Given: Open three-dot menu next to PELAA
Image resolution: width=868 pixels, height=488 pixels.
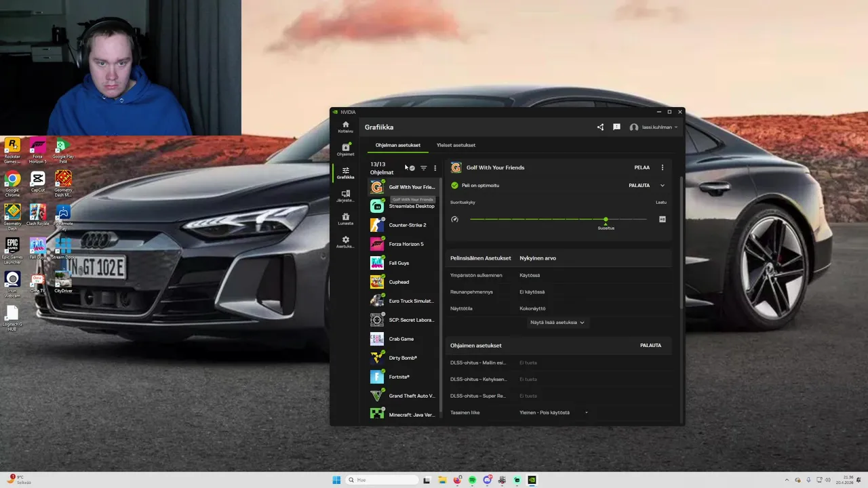Looking at the screenshot, I should pos(663,167).
